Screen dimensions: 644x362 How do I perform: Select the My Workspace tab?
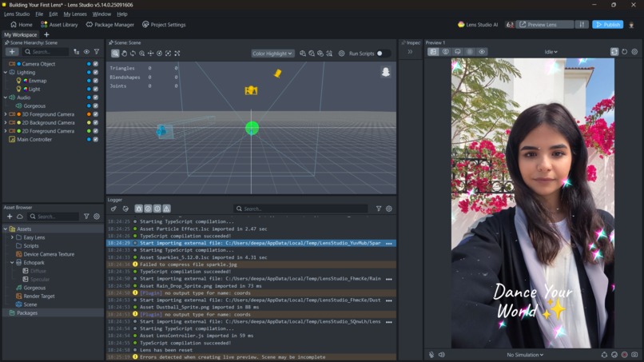[21, 35]
